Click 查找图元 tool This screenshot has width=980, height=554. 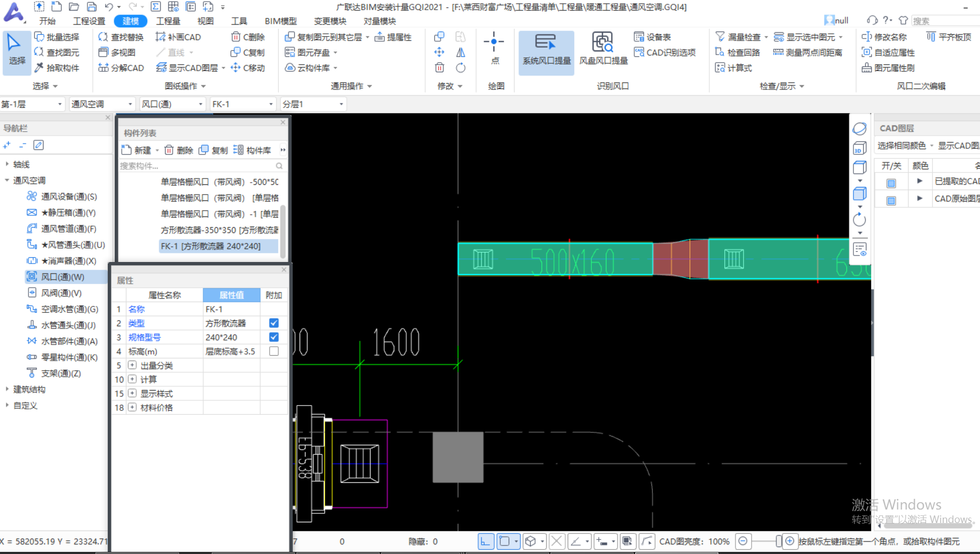(57, 53)
